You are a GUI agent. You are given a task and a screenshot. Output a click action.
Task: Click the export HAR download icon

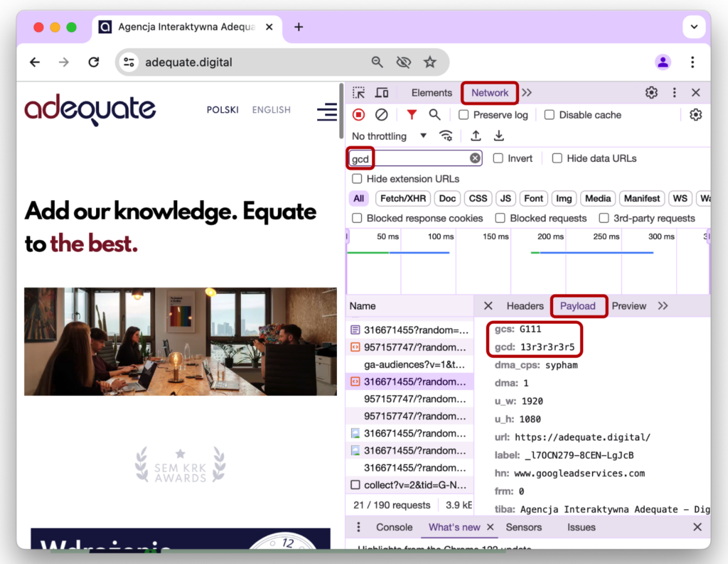click(x=499, y=136)
